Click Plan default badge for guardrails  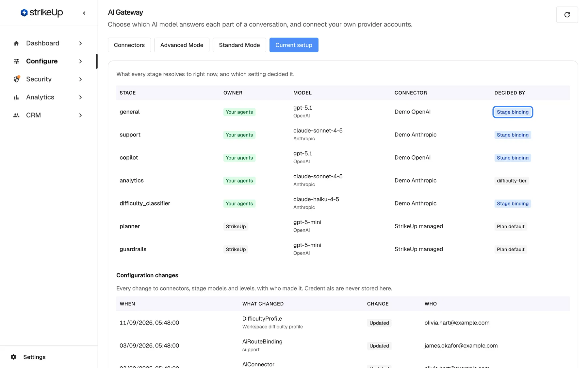(511, 249)
